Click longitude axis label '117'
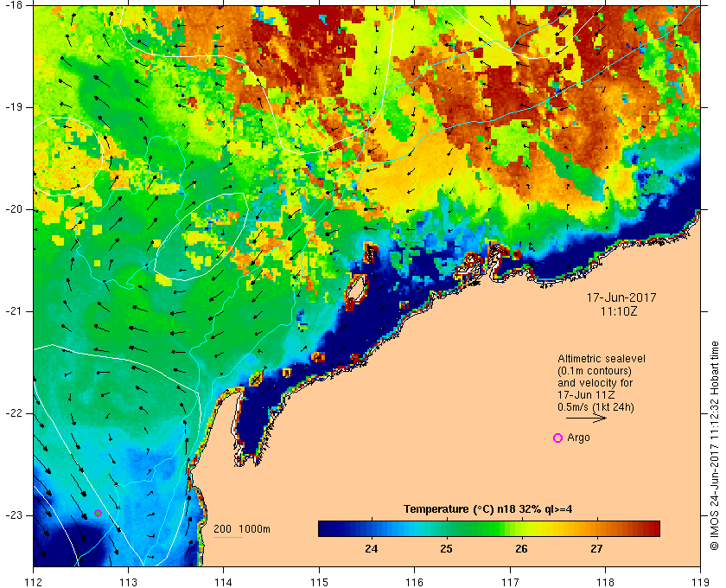Screen dimensions: 726x588 click(510, 581)
